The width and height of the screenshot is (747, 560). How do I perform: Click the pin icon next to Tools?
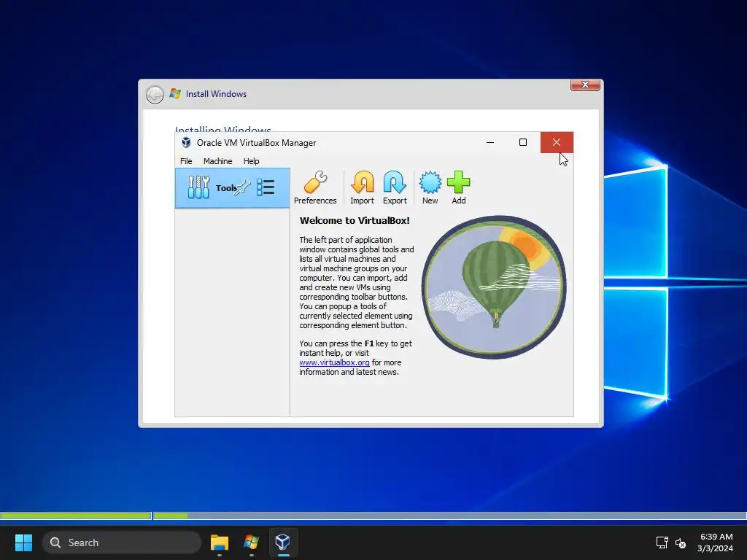click(242, 187)
